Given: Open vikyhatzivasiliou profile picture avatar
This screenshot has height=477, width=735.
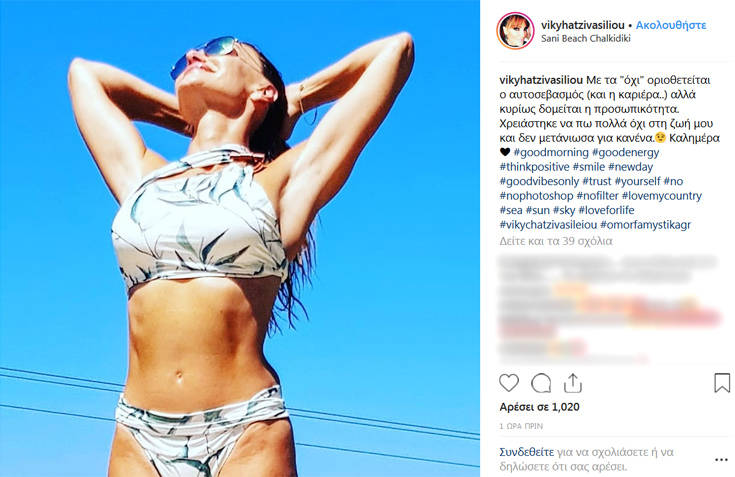Looking at the screenshot, I should click(515, 31).
